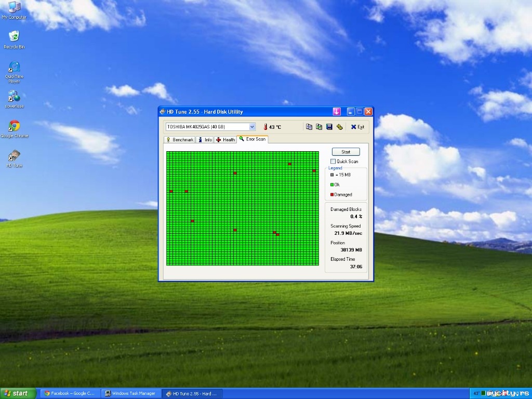Click the pink down-arrow title bar button
This screenshot has height=399, width=532.
(x=337, y=112)
